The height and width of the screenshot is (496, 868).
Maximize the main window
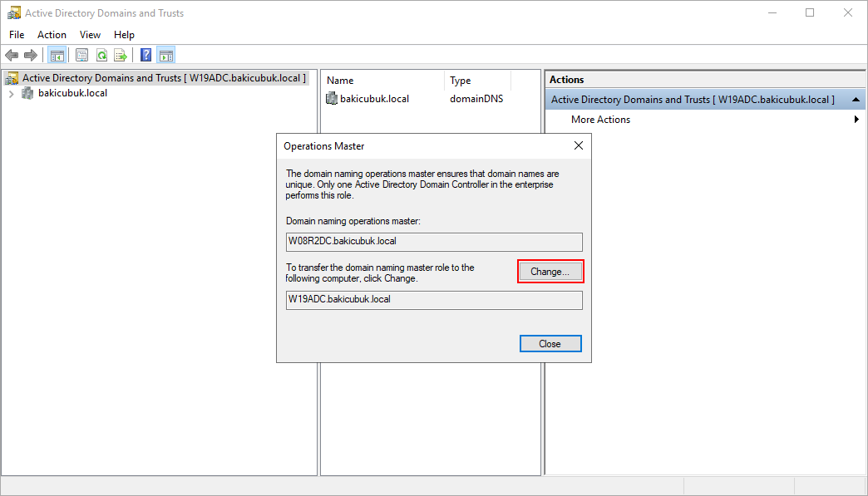tap(810, 12)
